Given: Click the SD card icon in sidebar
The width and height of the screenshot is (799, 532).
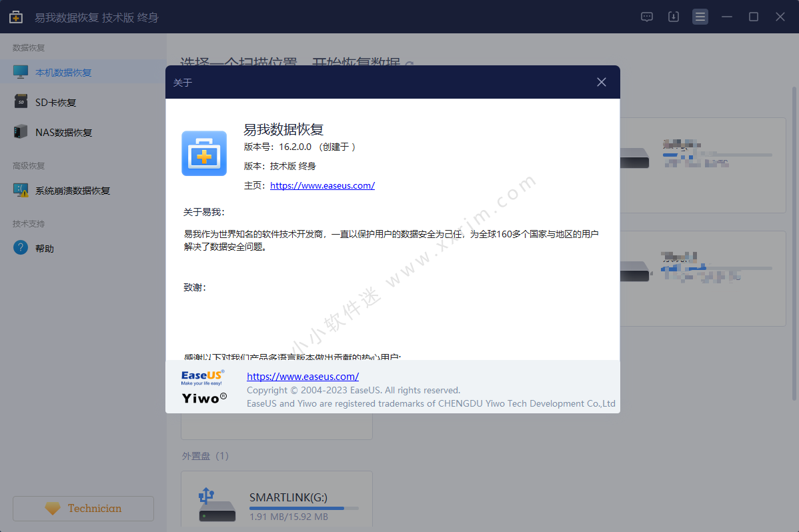Looking at the screenshot, I should [21, 102].
